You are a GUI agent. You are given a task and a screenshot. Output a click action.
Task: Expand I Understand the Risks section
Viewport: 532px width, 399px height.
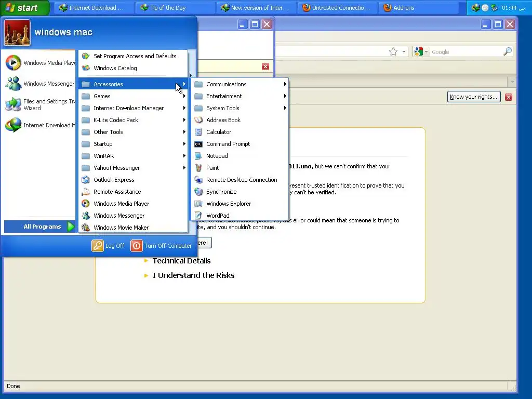click(x=193, y=275)
